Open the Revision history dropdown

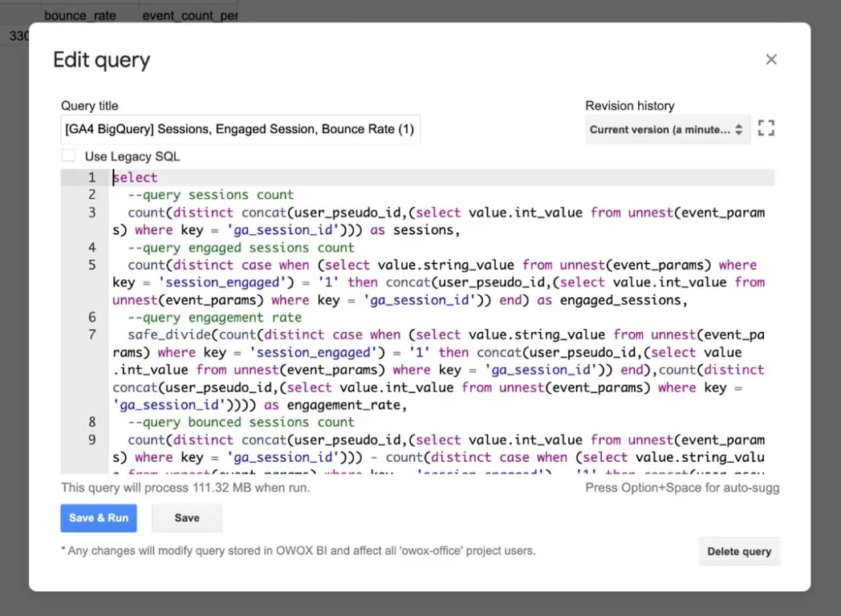pos(667,130)
